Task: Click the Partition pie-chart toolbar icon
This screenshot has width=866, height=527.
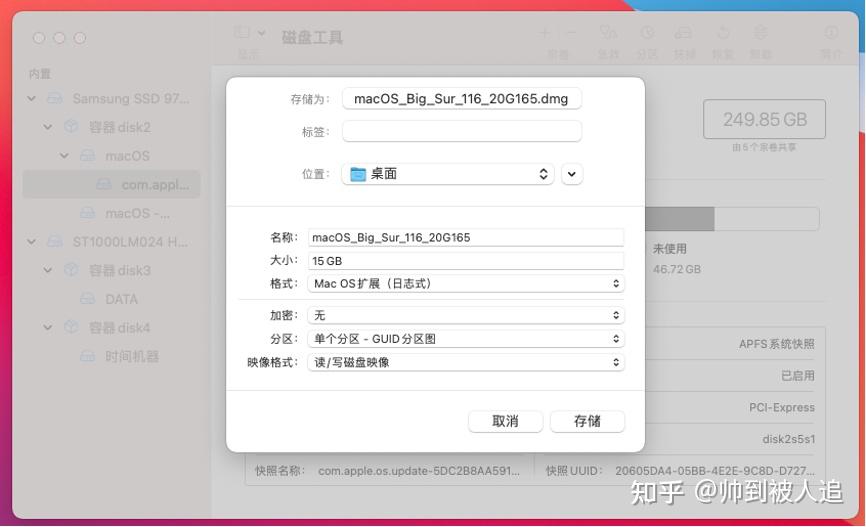Action: 647,33
